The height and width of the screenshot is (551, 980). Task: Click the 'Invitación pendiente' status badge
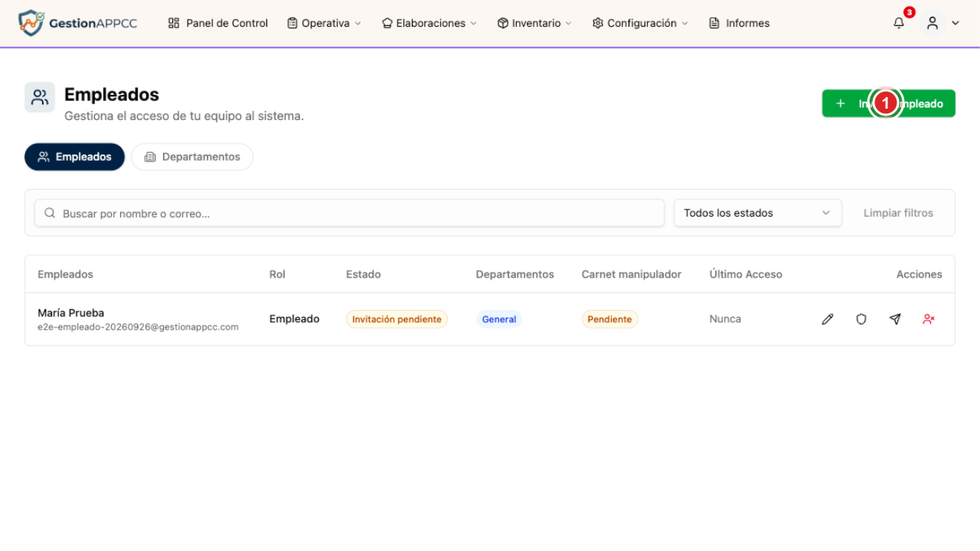(x=397, y=319)
